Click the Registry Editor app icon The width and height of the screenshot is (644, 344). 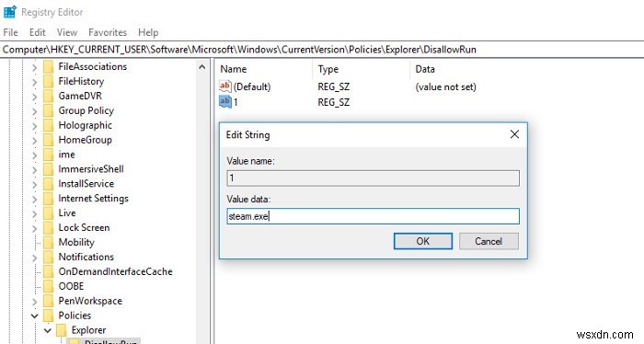point(9,12)
